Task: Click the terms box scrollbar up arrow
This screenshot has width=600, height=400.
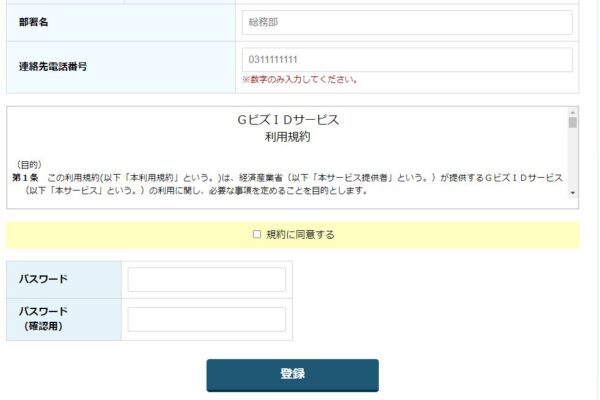Action: click(572, 113)
